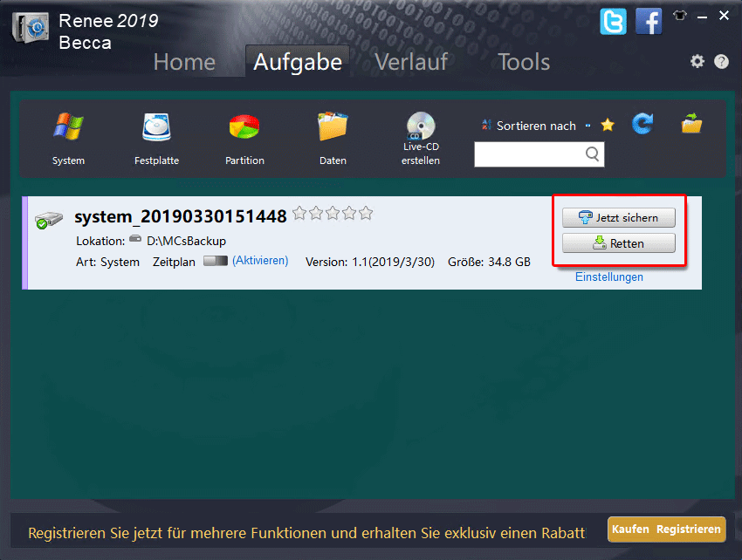742x560 pixels.
Task: Expand the Sortieren nach dropdown
Action: [587, 126]
